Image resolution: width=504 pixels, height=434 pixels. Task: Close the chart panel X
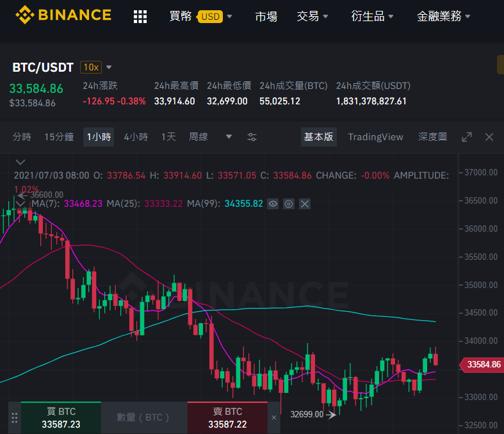pyautogui.click(x=489, y=137)
